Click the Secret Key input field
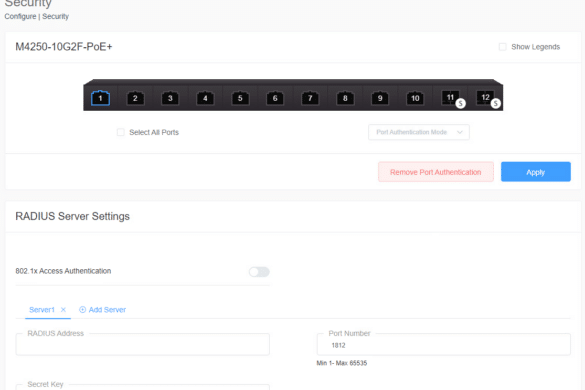Viewport: 585px width, 390px height. tap(143, 387)
